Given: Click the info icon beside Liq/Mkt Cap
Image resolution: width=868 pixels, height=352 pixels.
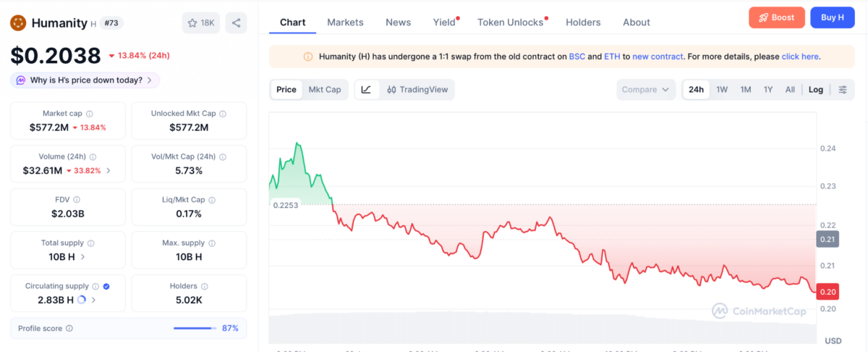Looking at the screenshot, I should (x=212, y=199).
